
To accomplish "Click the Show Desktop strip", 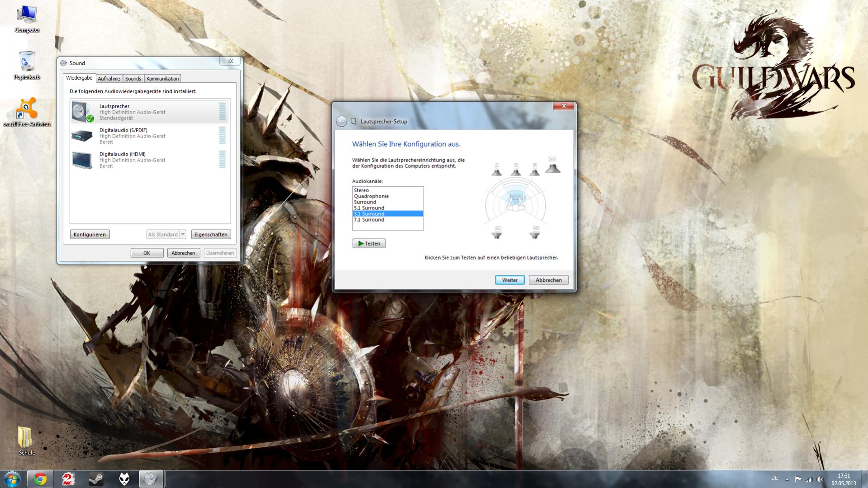I will (864, 479).
